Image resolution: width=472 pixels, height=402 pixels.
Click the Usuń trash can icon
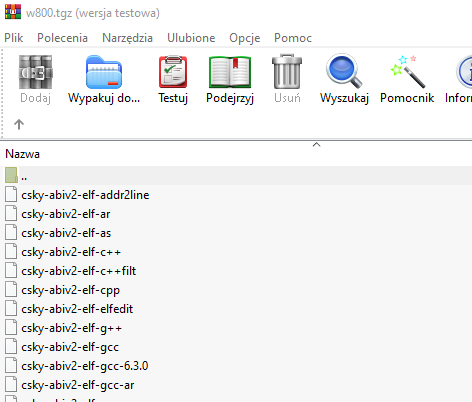[287, 71]
